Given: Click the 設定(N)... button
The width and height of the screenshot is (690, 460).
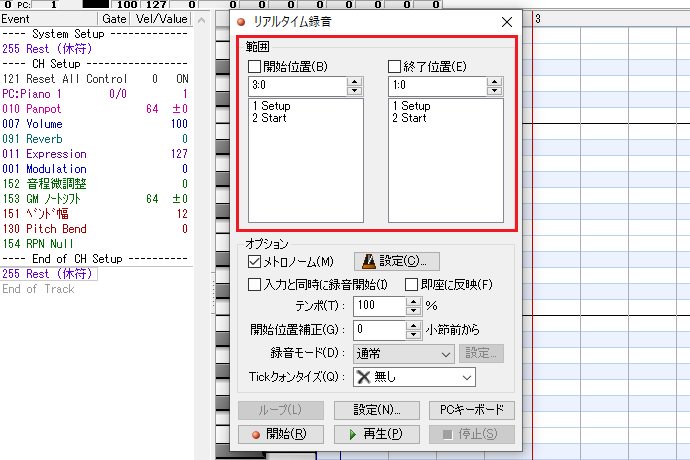Looking at the screenshot, I should pos(377,410).
